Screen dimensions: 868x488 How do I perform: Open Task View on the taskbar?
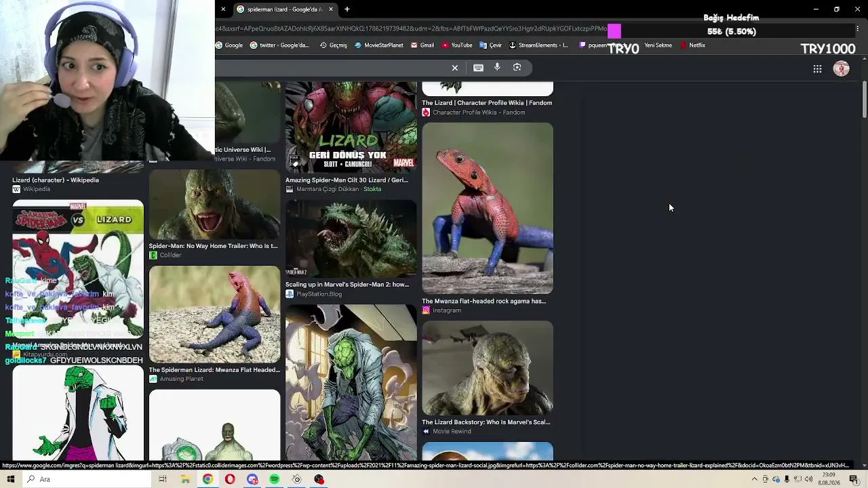point(163,479)
